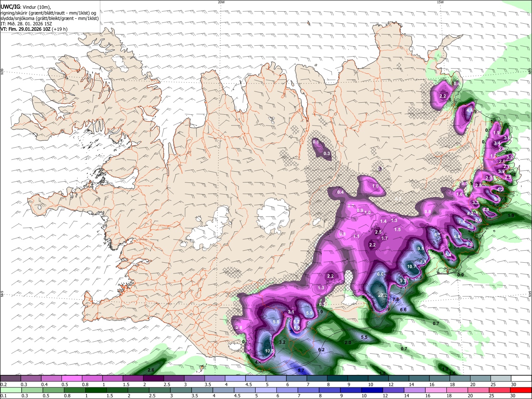
Task: Click the bright magenta 0.5–0.8 snow legend swatch
Action: tap(71, 379)
